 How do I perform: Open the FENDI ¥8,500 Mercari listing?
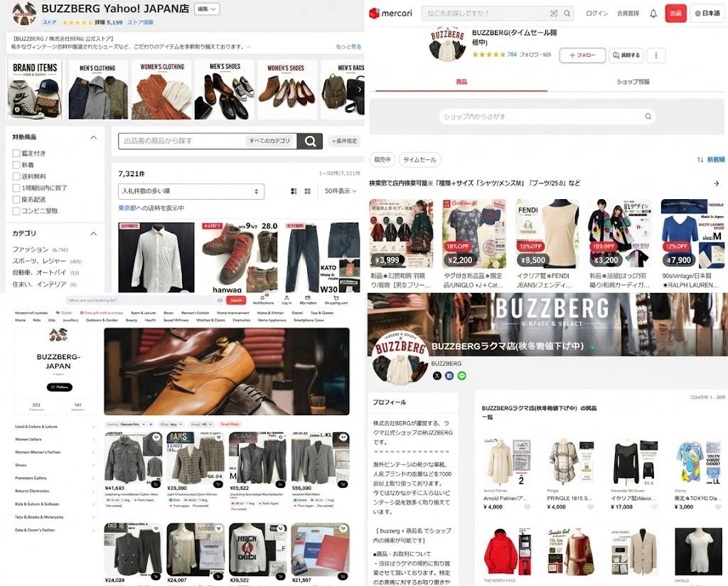[x=547, y=244]
